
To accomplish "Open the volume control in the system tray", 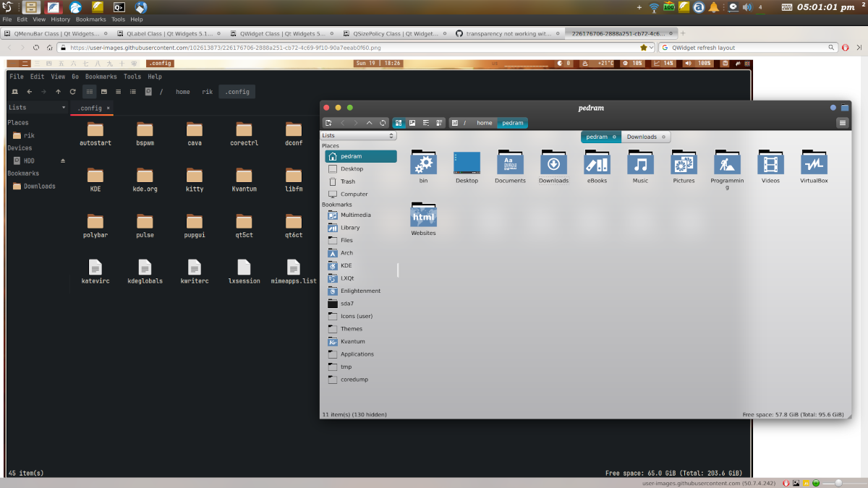I will [x=746, y=8].
